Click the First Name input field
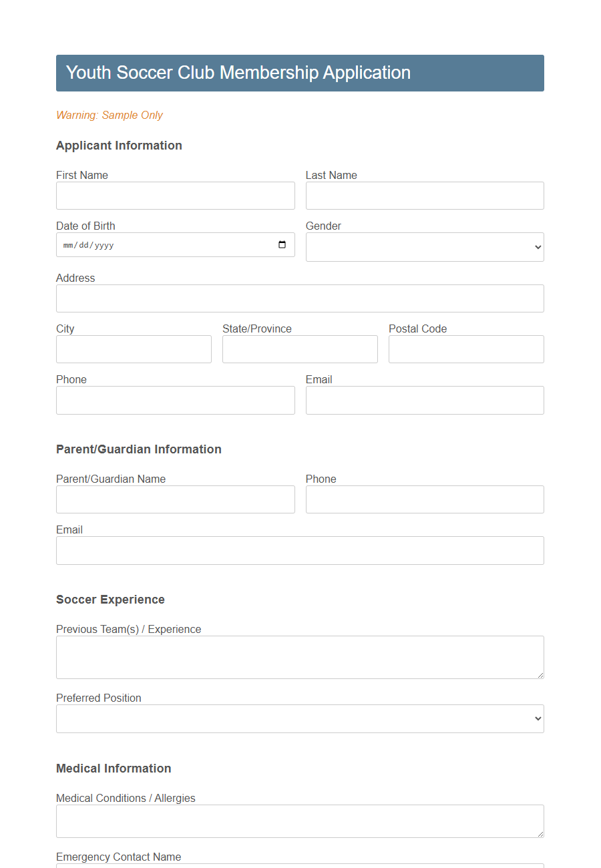Viewport: 601px width, 868px height. coord(175,196)
